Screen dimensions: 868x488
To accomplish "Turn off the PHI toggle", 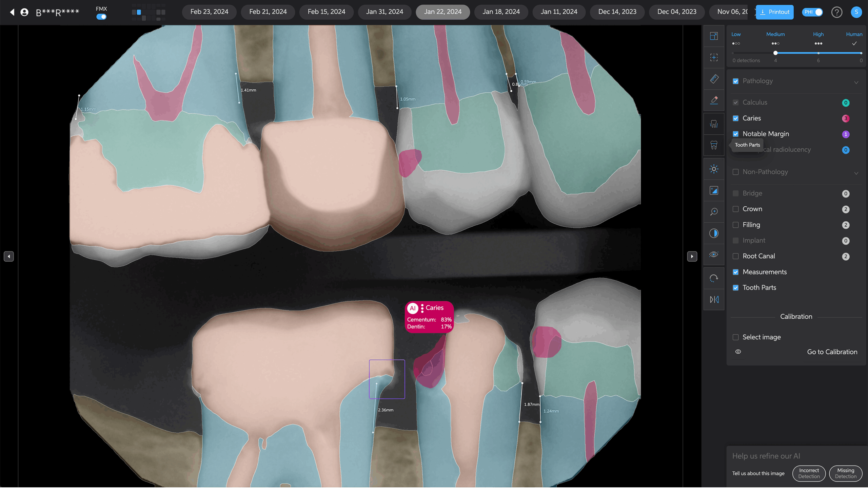I will 812,12.
